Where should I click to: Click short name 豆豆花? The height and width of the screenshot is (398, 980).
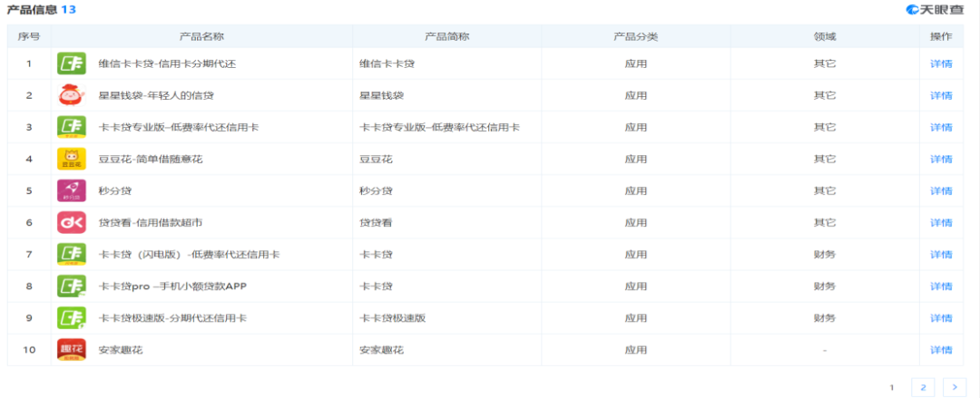click(x=376, y=160)
